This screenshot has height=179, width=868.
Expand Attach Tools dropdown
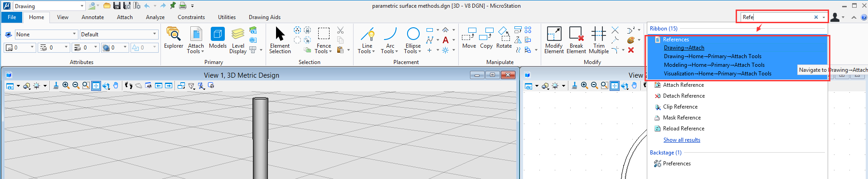pos(195,49)
